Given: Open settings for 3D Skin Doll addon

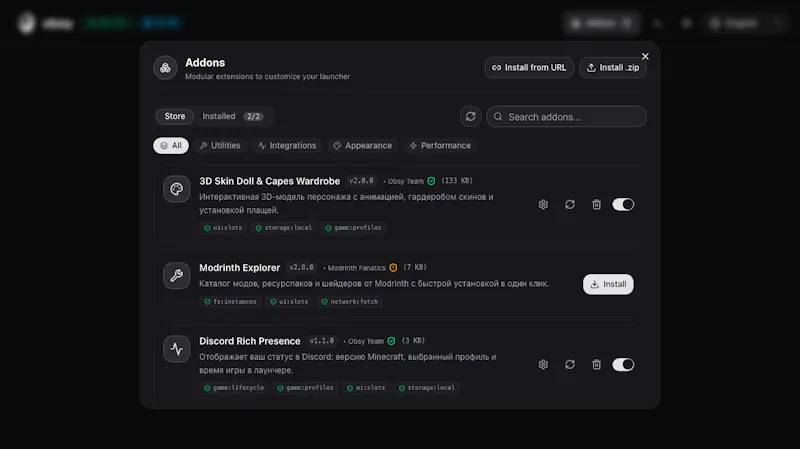Looking at the screenshot, I should 543,205.
